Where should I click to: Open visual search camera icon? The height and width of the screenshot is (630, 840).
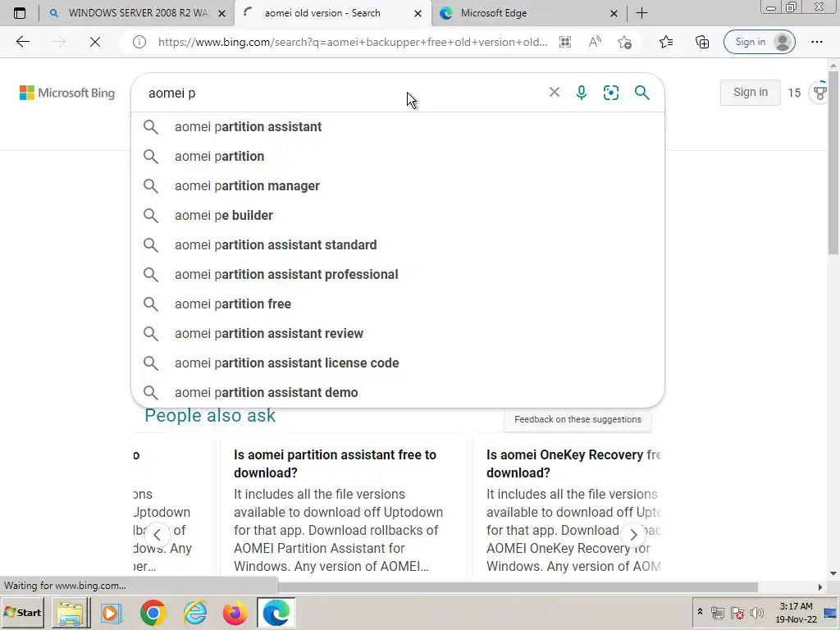click(610, 93)
